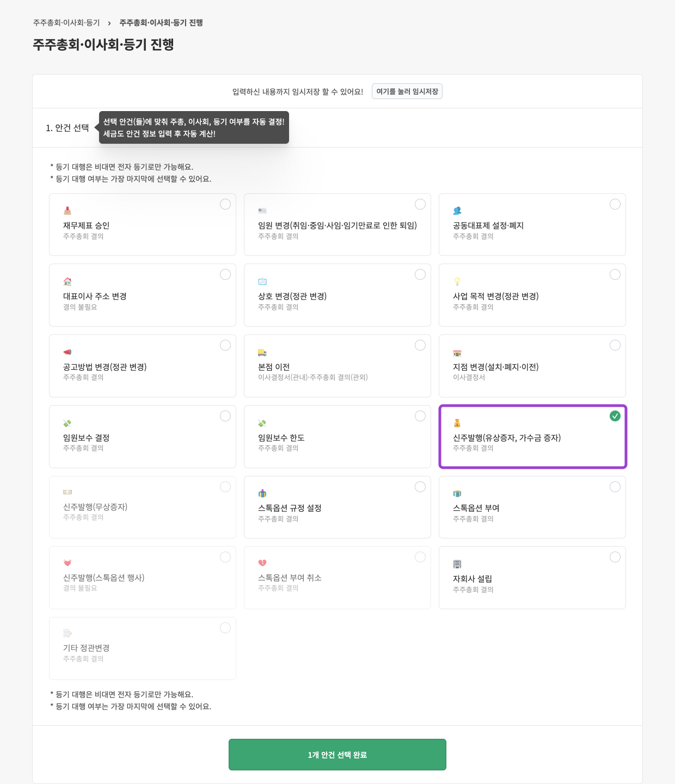Image resolution: width=675 pixels, height=784 pixels.
Task: Click the money bag icon on 신주발행(유상증자) card
Action: tap(457, 422)
